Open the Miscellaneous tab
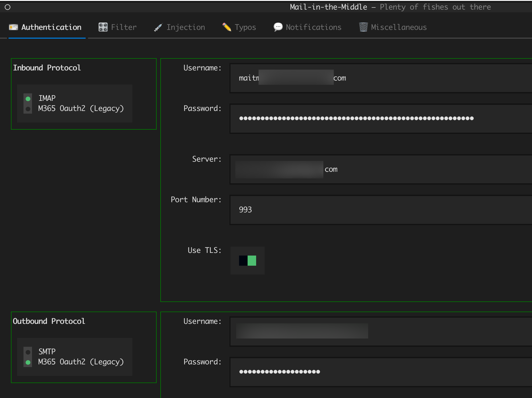Viewport: 532px width, 398px height. [x=399, y=27]
